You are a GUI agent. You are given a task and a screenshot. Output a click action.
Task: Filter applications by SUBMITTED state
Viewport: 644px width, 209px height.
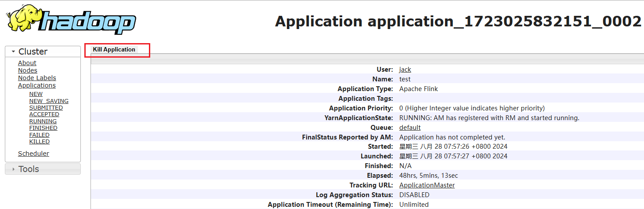[x=46, y=108]
